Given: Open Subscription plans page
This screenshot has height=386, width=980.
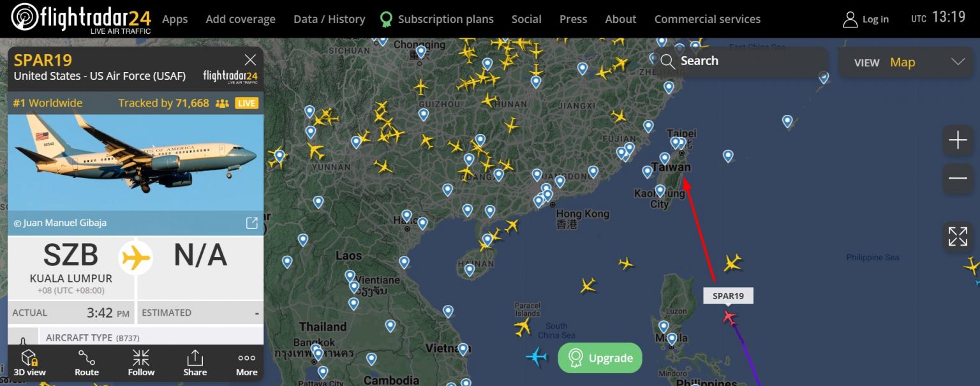Looking at the screenshot, I should 445,19.
